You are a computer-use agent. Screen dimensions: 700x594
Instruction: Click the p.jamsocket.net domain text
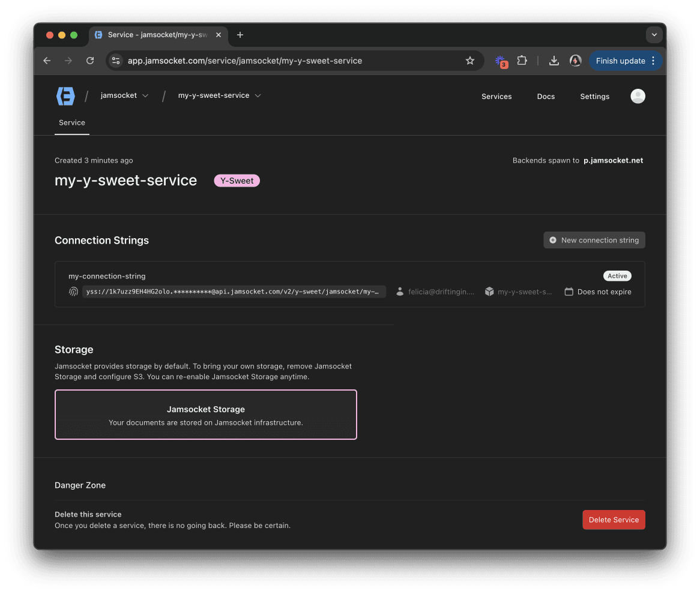point(614,161)
